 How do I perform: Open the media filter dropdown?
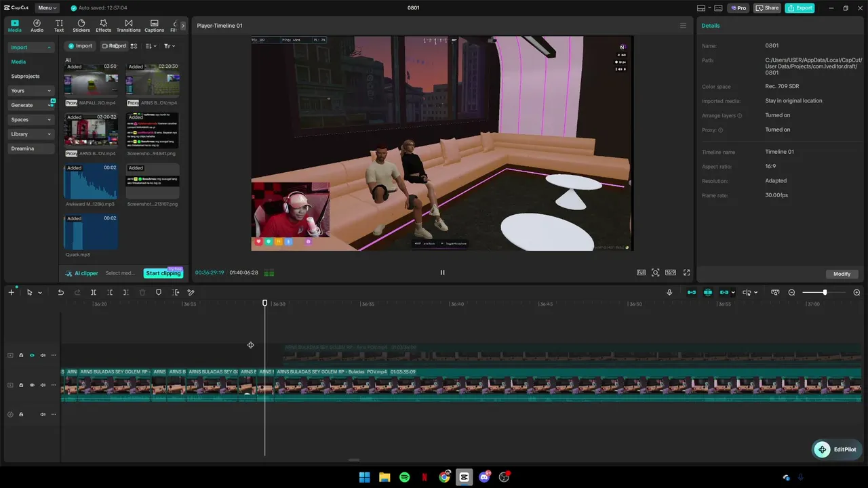tap(170, 46)
